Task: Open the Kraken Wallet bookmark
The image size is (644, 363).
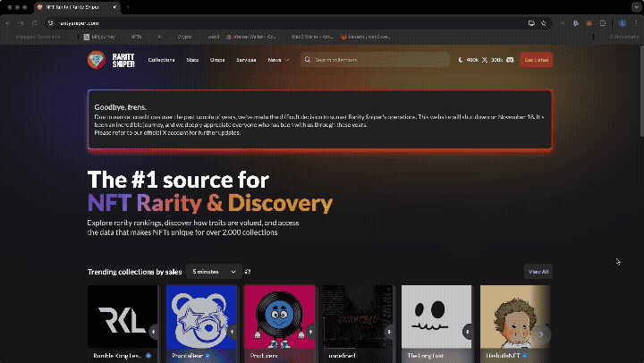Action: pyautogui.click(x=251, y=37)
